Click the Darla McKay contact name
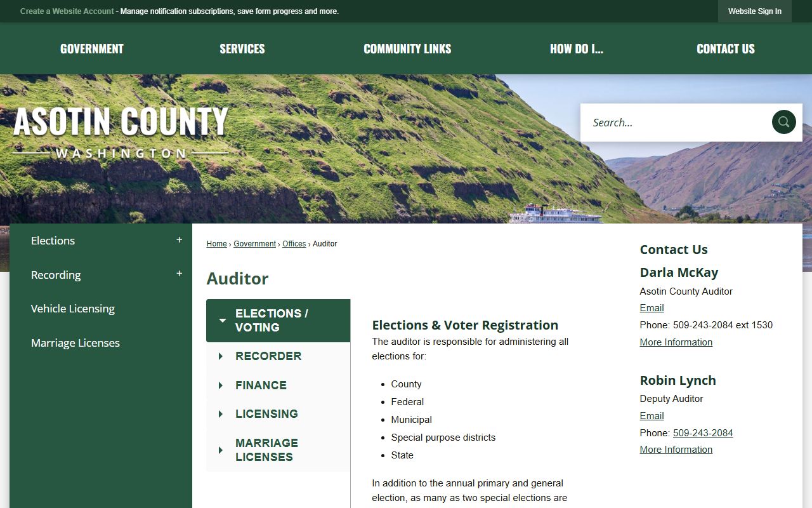The height and width of the screenshot is (508, 812). point(679,272)
